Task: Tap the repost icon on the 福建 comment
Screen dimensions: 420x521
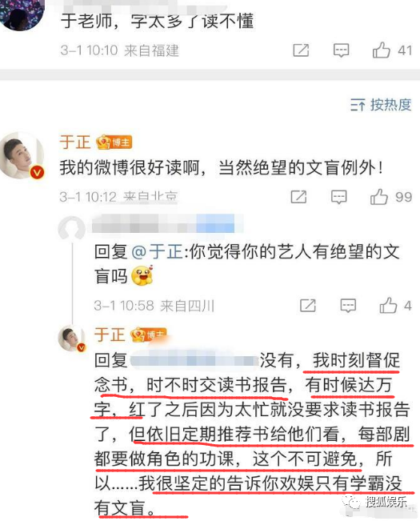Action: [301, 50]
